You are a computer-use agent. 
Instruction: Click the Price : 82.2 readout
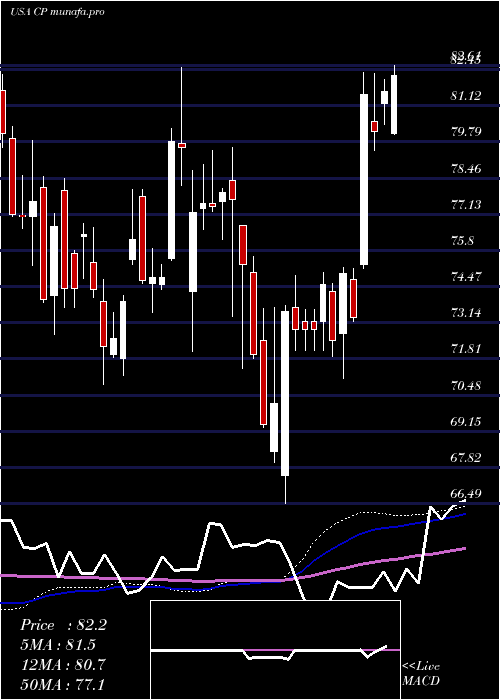point(63,625)
